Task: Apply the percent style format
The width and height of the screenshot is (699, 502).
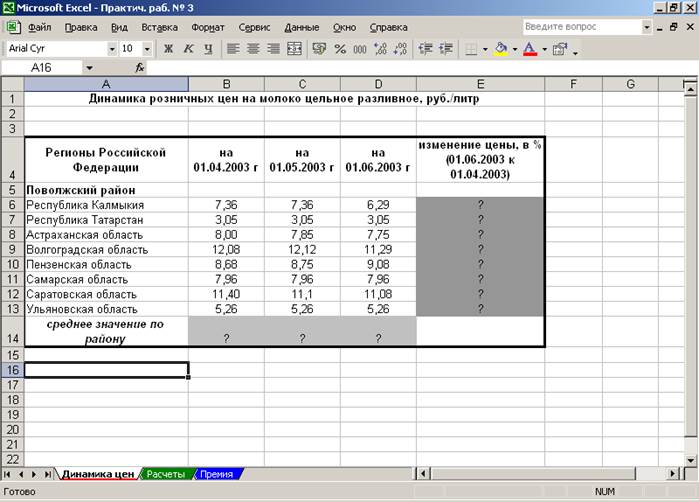Action: tap(340, 48)
